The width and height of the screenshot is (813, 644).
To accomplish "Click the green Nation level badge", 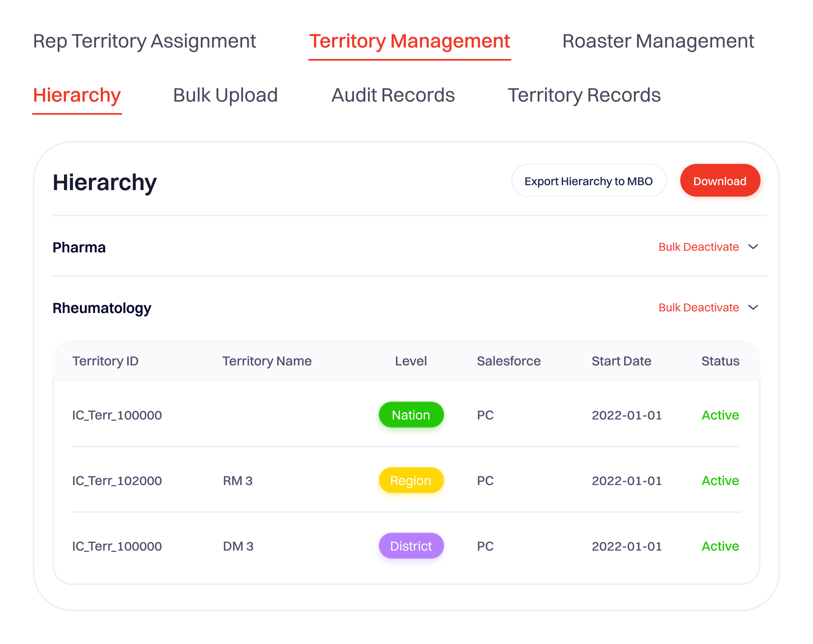I will pyautogui.click(x=411, y=415).
